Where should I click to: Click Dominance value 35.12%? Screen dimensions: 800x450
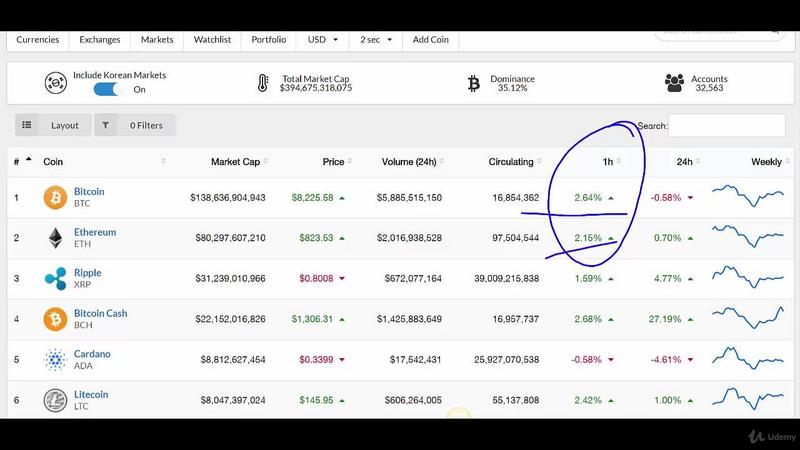[x=513, y=88]
